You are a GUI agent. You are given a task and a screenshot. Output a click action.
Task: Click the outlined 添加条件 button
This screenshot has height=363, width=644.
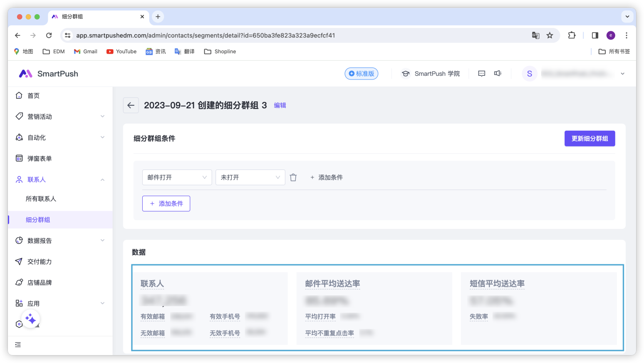[x=166, y=204]
